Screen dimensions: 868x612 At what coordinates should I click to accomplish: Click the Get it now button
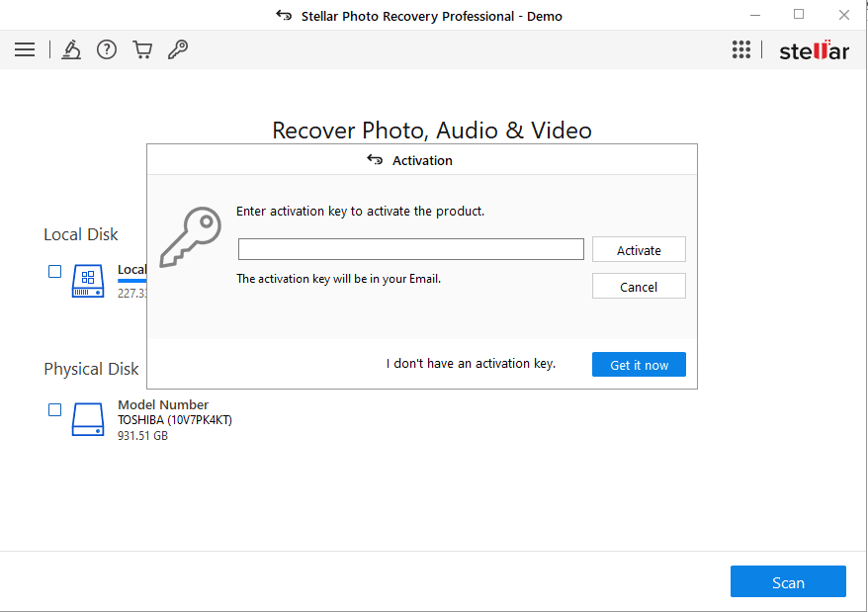point(639,365)
